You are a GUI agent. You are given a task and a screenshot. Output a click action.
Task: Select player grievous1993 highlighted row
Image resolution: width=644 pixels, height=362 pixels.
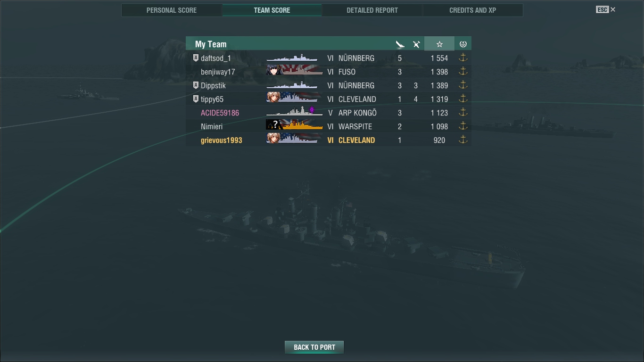328,140
